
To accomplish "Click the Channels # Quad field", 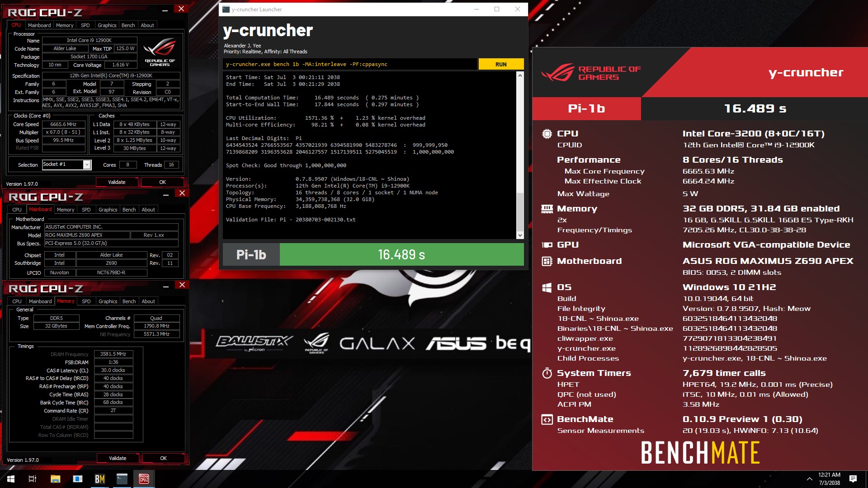I will click(156, 318).
